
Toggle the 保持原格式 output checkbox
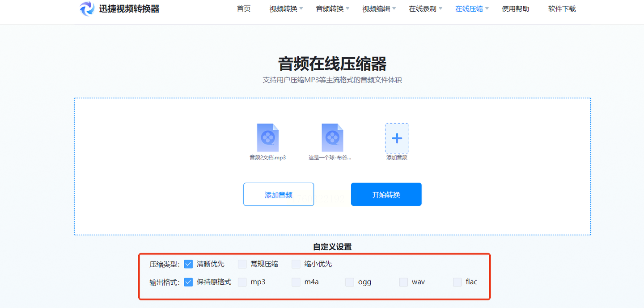[x=188, y=282]
